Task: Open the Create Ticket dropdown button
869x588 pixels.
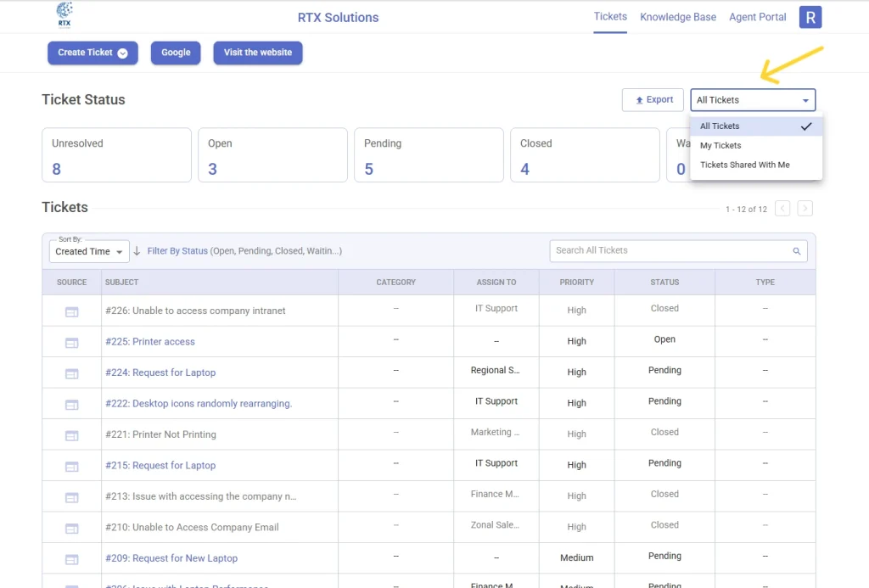Action: coord(93,53)
